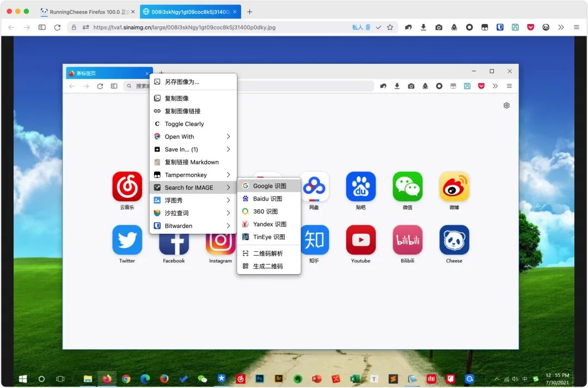Open the 网盘 cloud drive tile

[315, 186]
